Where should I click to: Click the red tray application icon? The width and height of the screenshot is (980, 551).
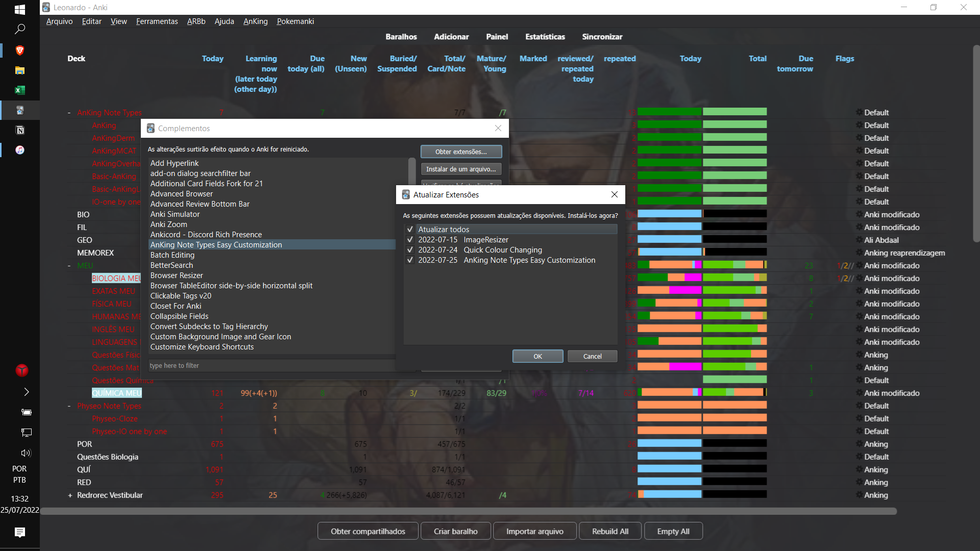pos(22,370)
